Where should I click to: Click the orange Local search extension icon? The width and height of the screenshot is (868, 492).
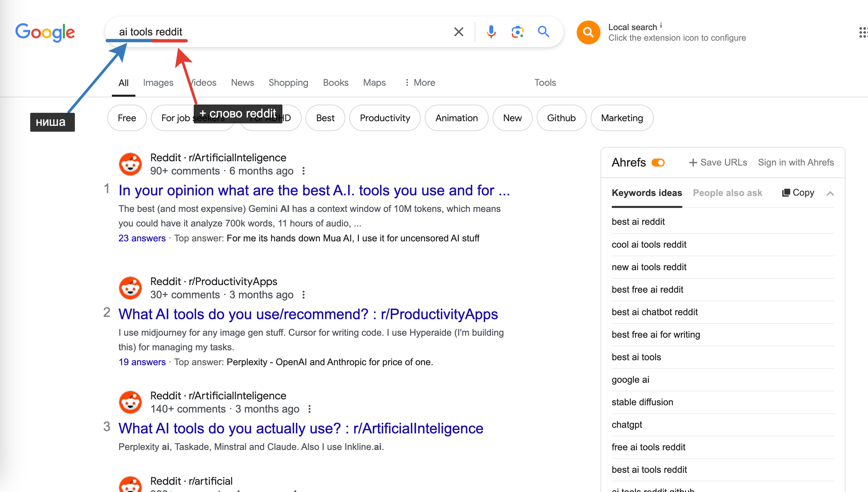coord(588,32)
